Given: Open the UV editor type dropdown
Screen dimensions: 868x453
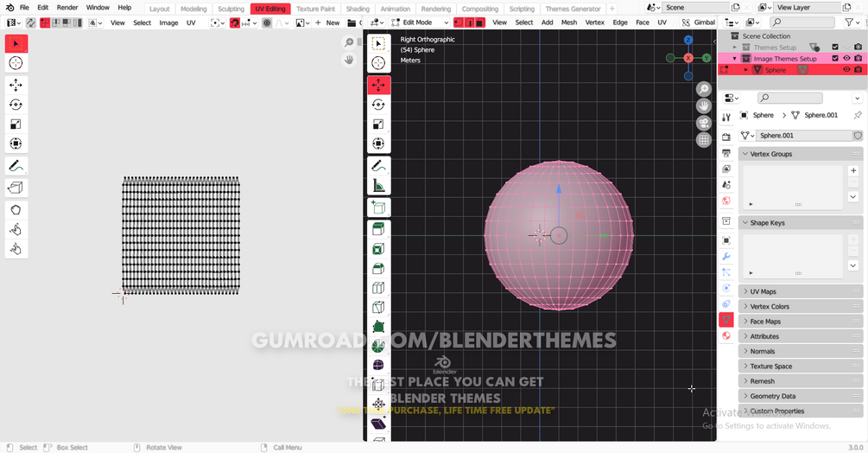Looking at the screenshot, I should pos(13,22).
